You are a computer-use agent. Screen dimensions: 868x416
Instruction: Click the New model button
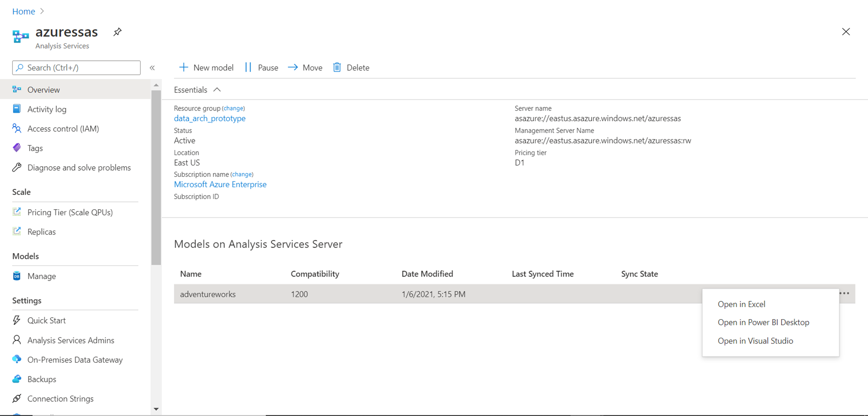coord(207,67)
